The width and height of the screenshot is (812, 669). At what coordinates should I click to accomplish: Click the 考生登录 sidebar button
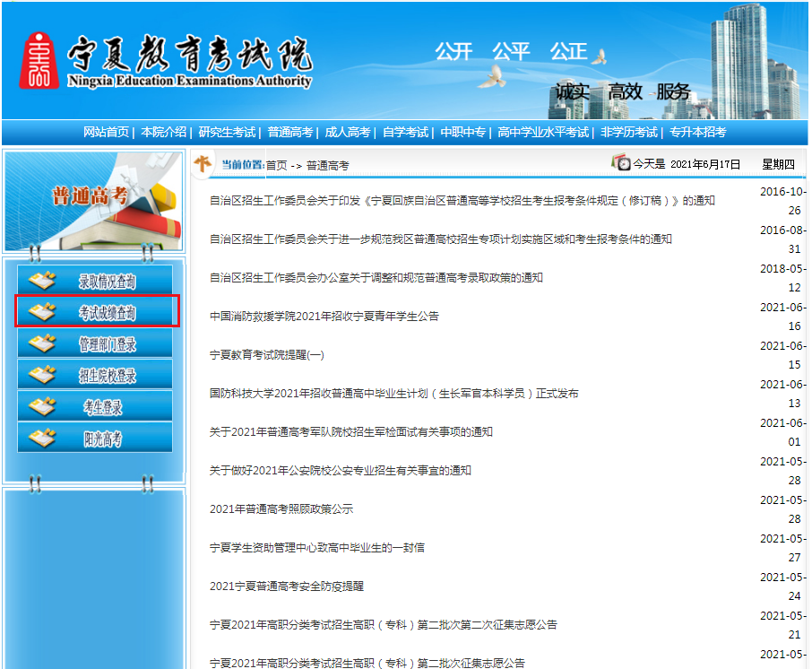click(95, 406)
